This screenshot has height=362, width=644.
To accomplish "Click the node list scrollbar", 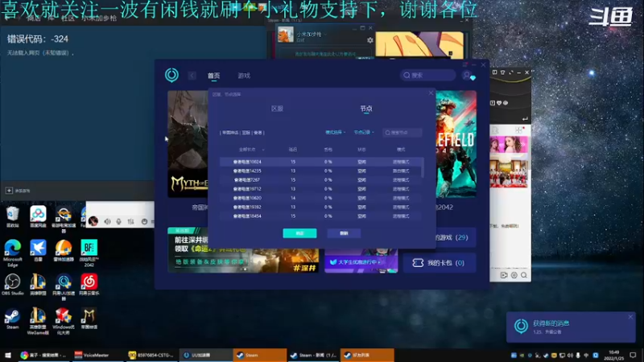I will [423, 167].
